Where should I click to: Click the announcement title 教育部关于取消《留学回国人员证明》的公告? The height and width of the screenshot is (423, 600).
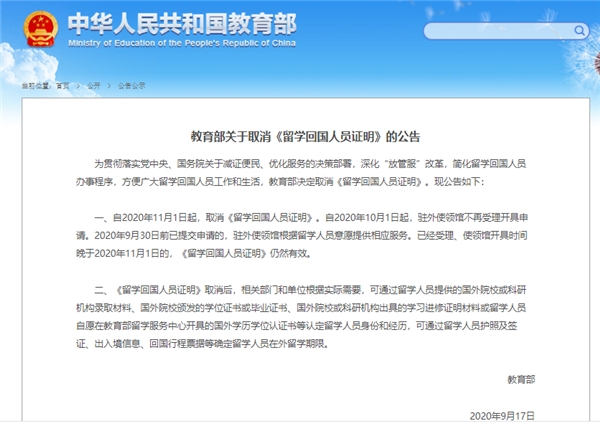(x=305, y=137)
